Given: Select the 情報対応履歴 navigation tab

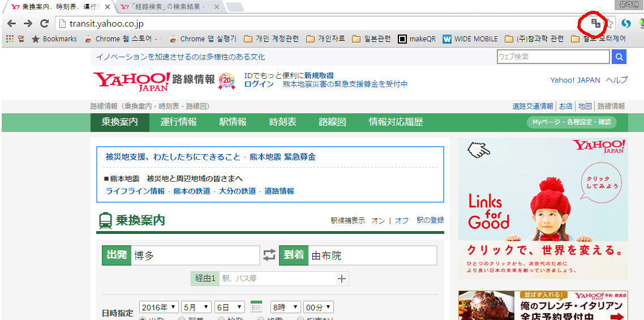Looking at the screenshot, I should coord(396,122).
